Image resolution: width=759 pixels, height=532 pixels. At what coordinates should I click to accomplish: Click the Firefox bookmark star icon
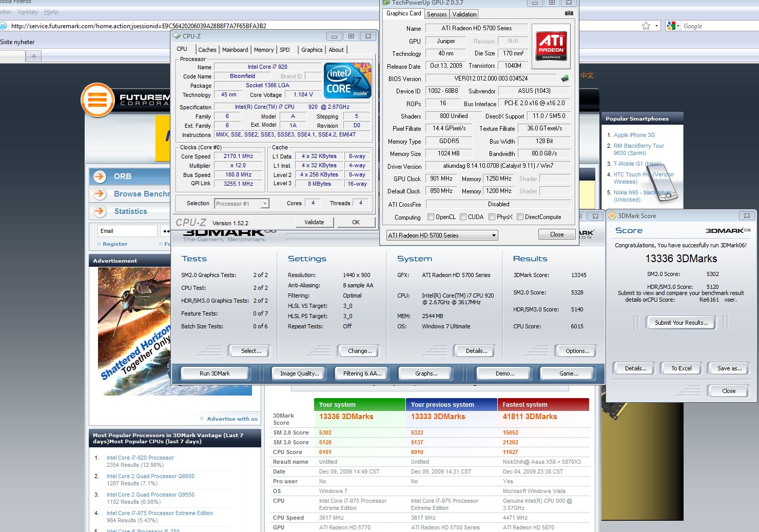[646, 26]
